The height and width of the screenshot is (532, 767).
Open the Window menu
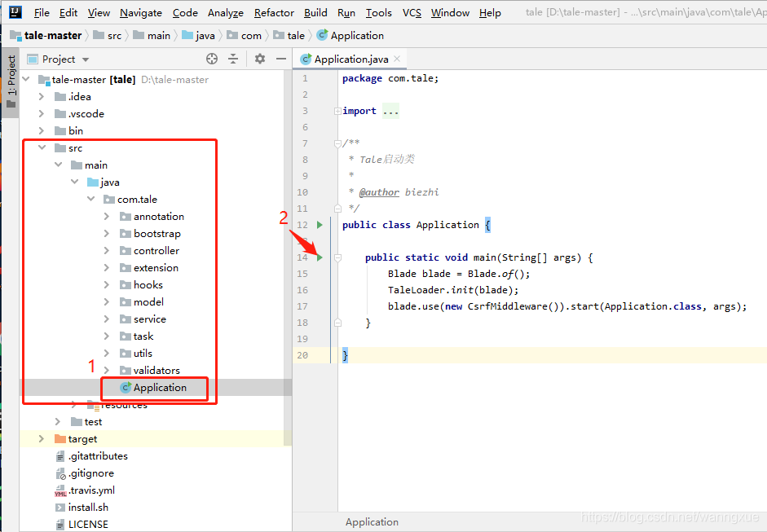(450, 13)
